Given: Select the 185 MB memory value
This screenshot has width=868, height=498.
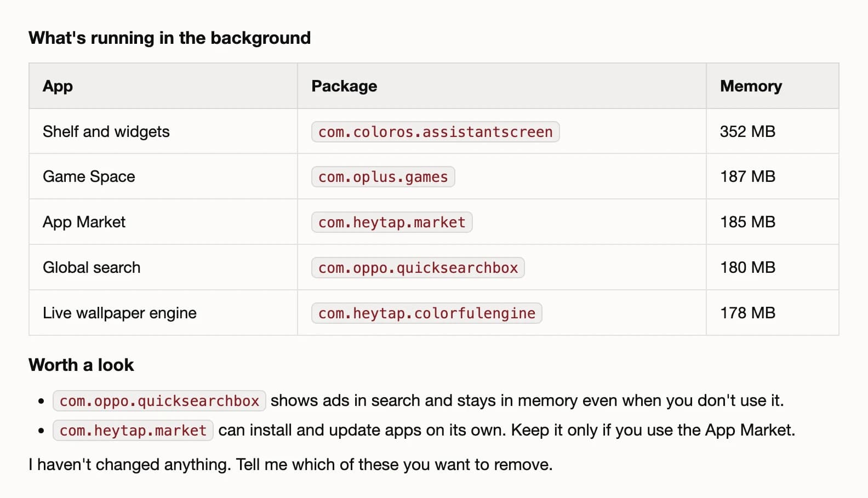Looking at the screenshot, I should 747,222.
